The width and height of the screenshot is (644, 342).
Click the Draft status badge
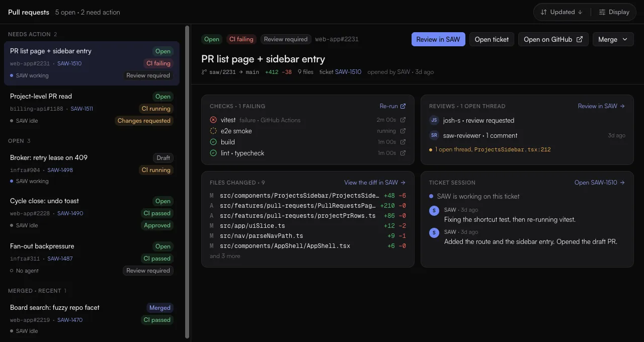(163, 158)
